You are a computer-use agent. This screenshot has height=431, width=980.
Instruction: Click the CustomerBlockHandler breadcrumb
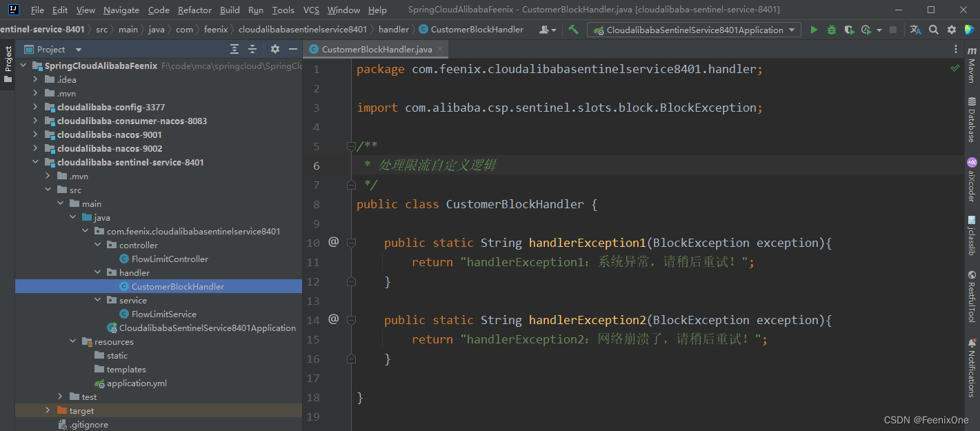pos(470,30)
